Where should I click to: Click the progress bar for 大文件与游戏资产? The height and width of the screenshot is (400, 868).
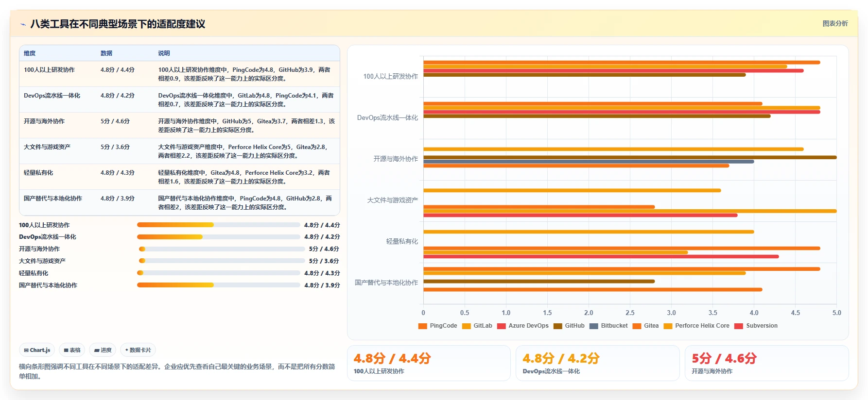point(222,261)
